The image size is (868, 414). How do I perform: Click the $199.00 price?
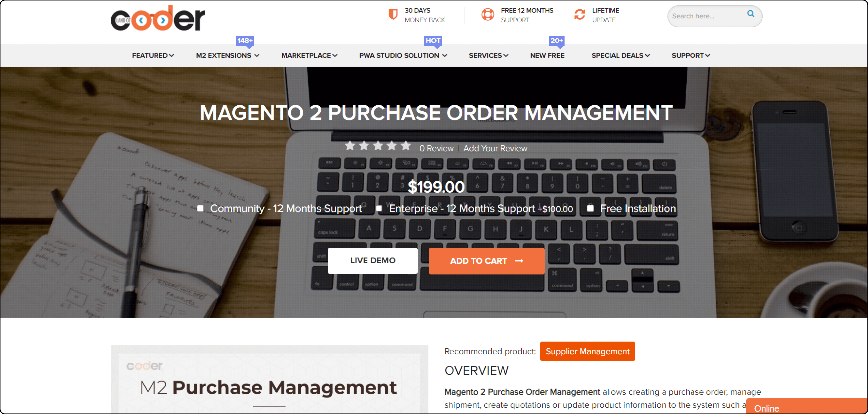point(436,187)
